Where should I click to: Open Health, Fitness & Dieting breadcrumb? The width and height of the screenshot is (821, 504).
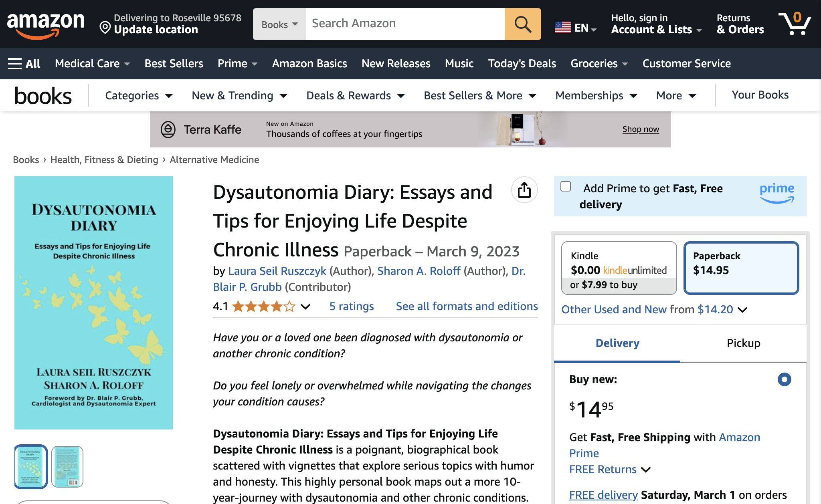click(x=104, y=160)
